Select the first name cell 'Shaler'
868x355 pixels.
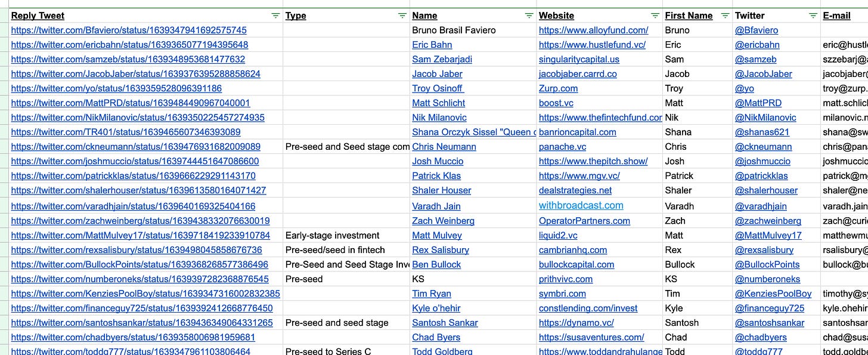697,190
